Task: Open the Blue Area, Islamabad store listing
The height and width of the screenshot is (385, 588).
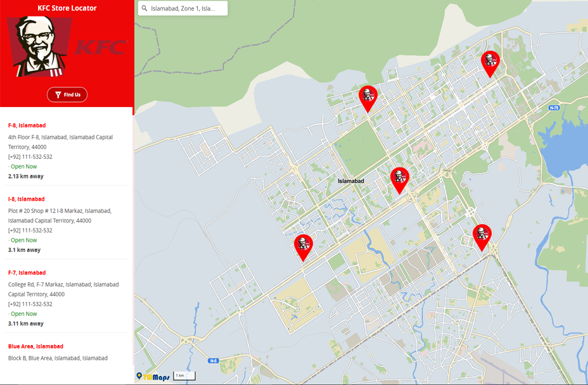Action: click(x=35, y=346)
